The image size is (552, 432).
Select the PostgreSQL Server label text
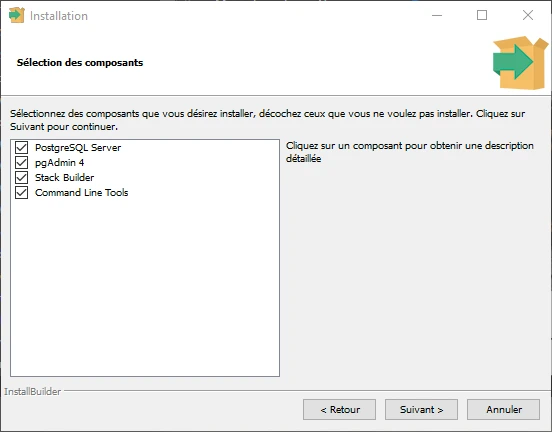click(x=78, y=148)
